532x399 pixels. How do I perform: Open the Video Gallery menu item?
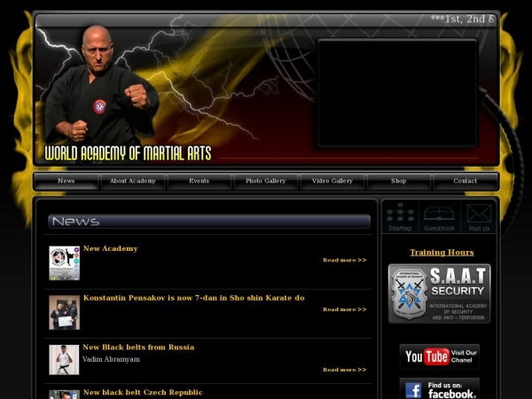(332, 181)
